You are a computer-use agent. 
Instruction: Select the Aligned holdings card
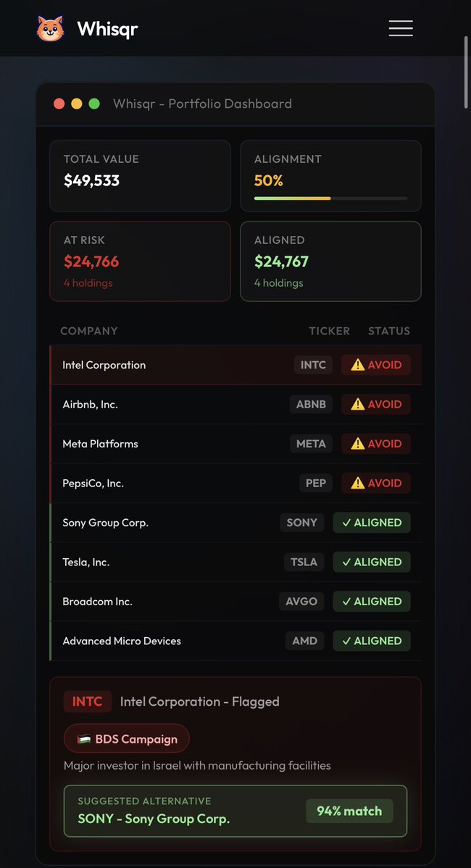click(x=331, y=261)
